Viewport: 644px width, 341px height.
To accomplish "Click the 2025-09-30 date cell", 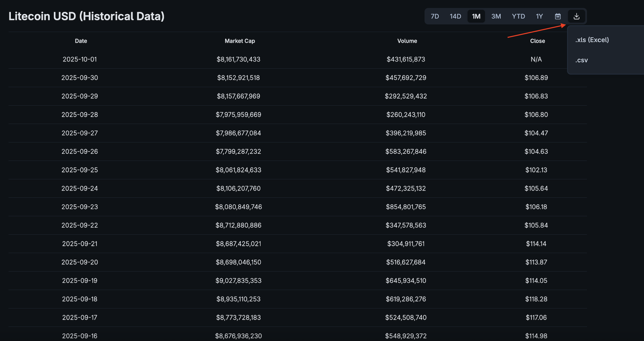I will [80, 78].
